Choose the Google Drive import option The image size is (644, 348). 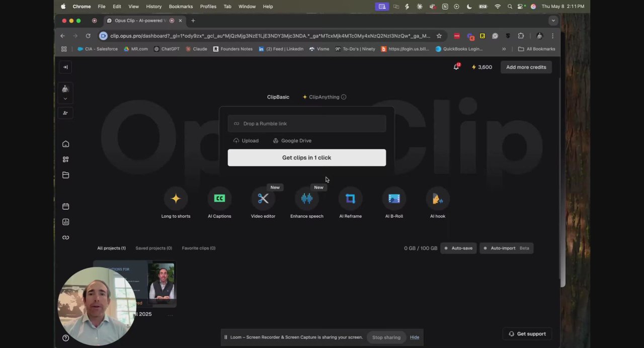pyautogui.click(x=292, y=141)
